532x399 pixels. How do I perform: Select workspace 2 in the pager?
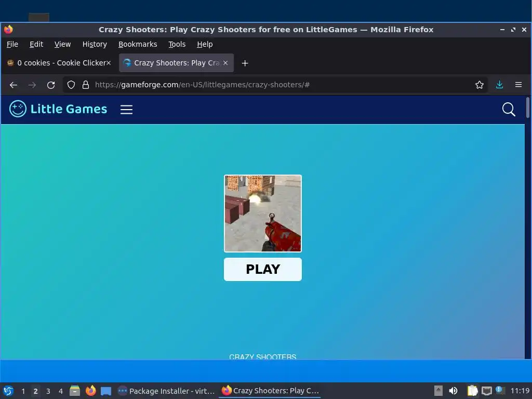tap(36, 391)
